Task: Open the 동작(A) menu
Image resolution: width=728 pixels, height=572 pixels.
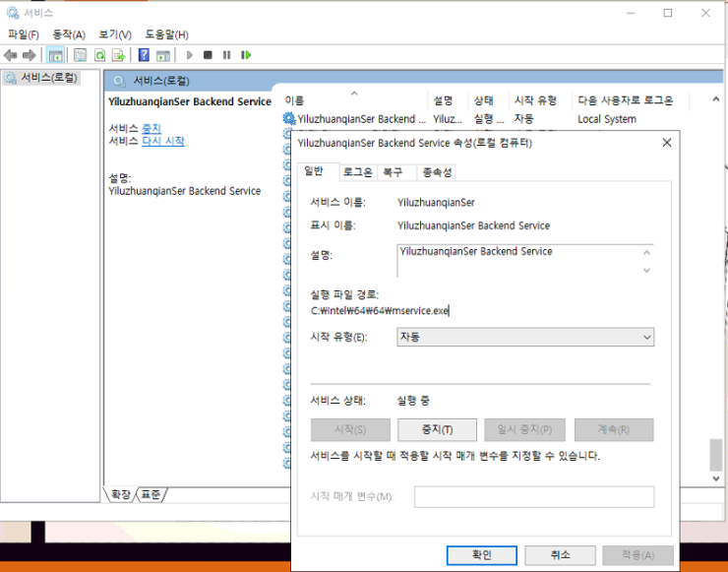Action: pos(69,34)
